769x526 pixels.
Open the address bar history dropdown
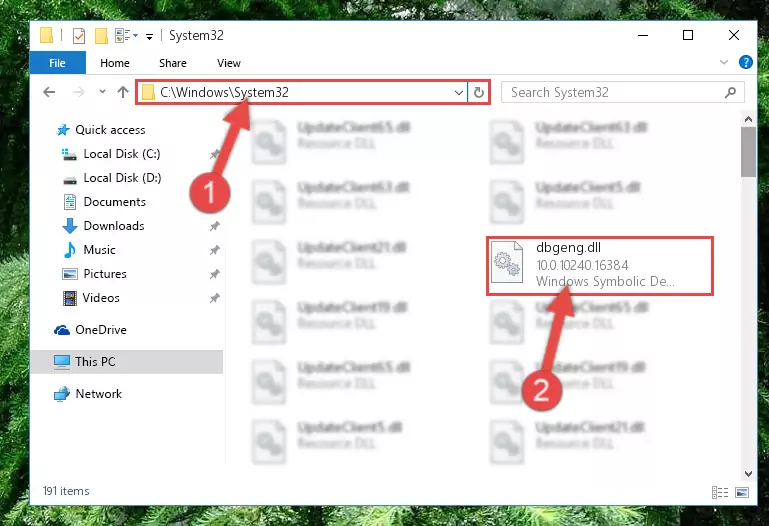pyautogui.click(x=459, y=92)
